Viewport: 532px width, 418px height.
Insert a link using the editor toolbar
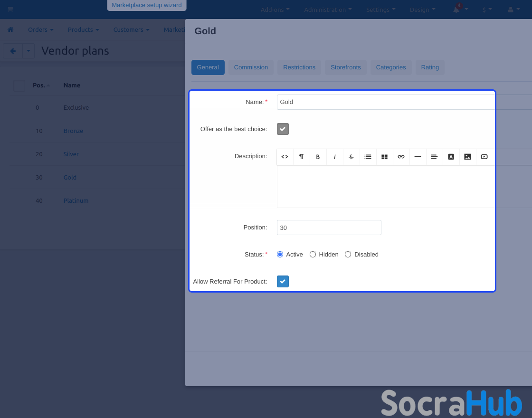401,157
